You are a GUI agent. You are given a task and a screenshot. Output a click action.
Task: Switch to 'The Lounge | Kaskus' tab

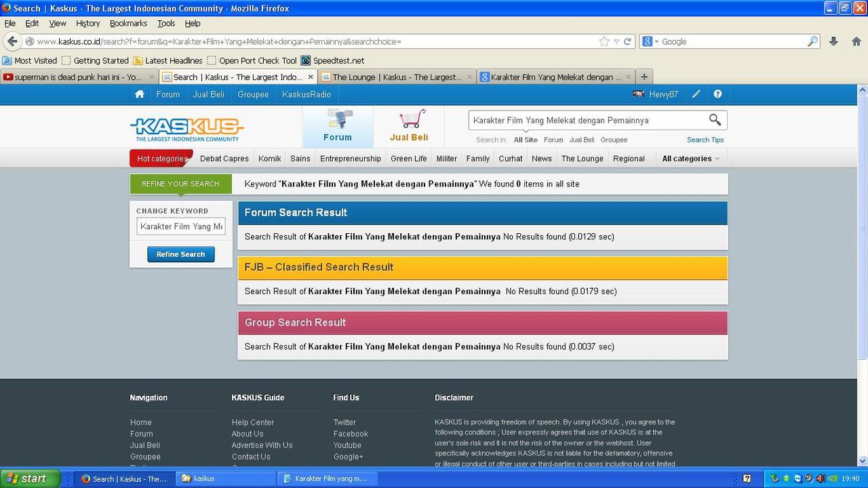tap(397, 77)
